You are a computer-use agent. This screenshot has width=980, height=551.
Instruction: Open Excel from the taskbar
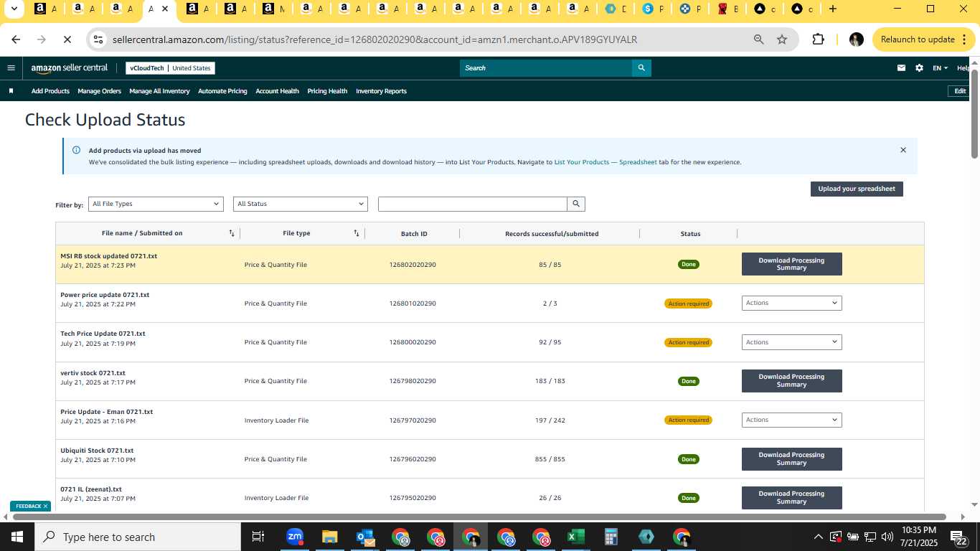point(576,537)
